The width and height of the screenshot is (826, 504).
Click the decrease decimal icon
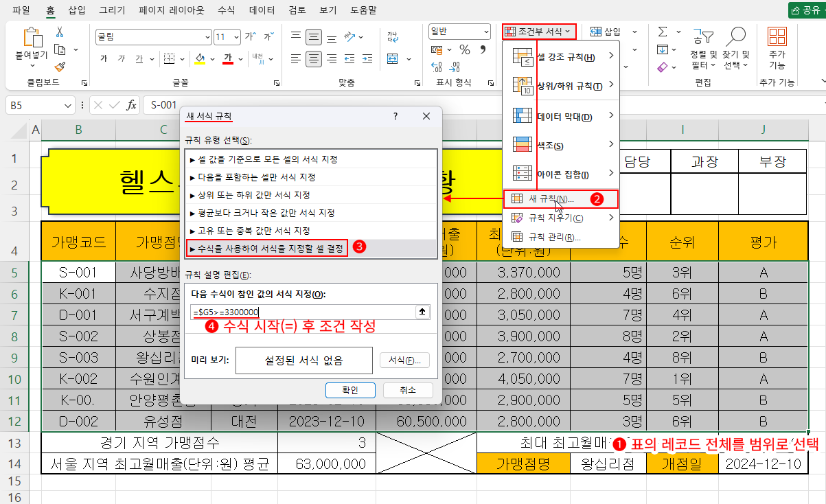[x=455, y=67]
